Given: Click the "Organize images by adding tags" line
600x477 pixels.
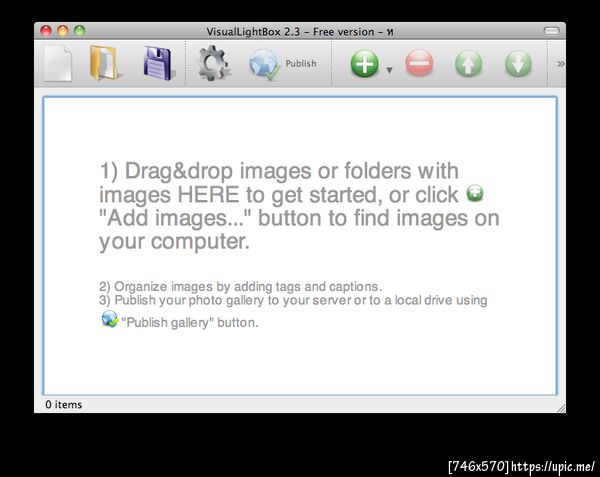Looking at the screenshot, I should 240,287.
